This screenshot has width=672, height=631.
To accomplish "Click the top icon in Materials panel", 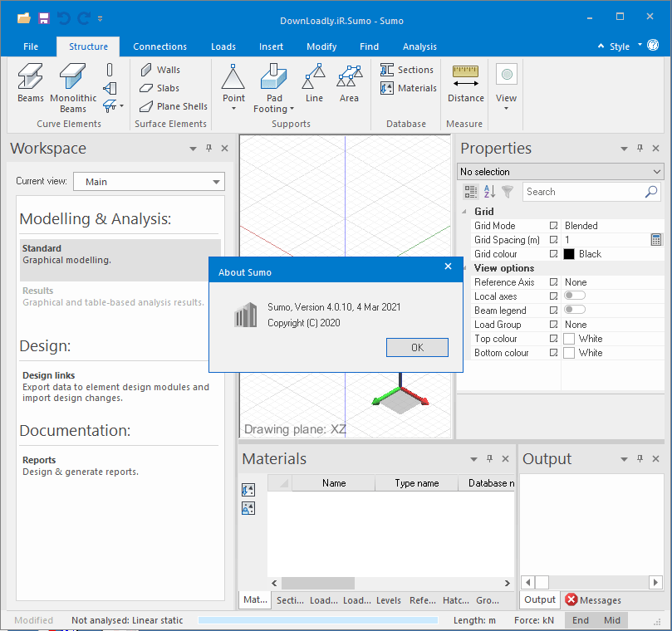I will pyautogui.click(x=248, y=490).
